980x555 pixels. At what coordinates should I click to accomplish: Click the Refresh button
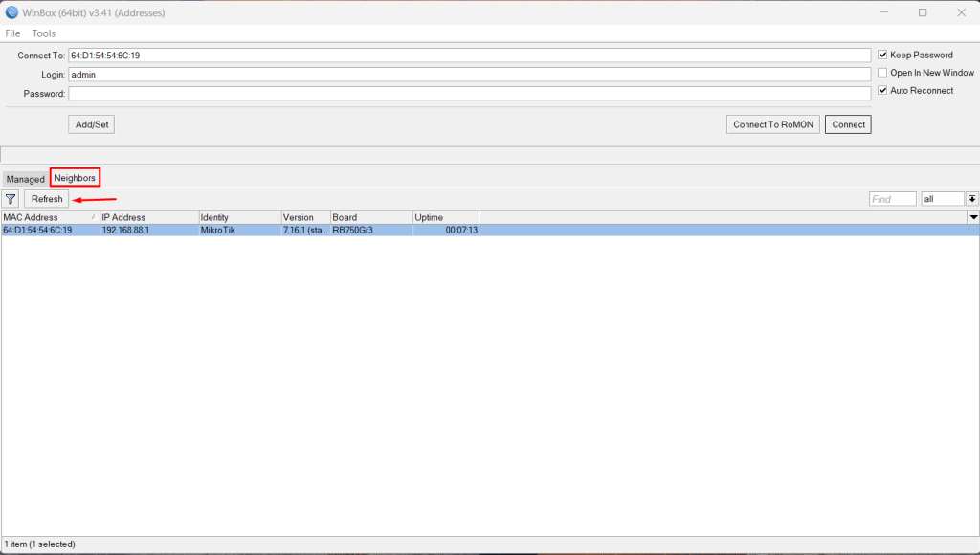click(x=47, y=199)
